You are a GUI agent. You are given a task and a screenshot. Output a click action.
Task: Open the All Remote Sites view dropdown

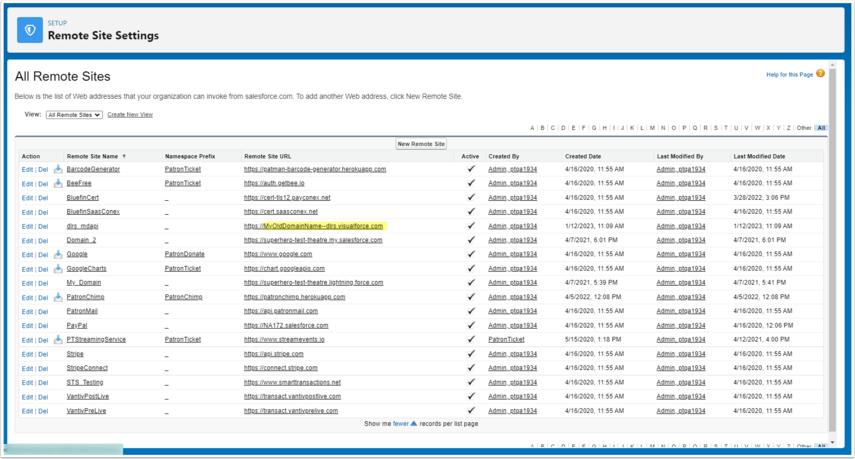(74, 114)
